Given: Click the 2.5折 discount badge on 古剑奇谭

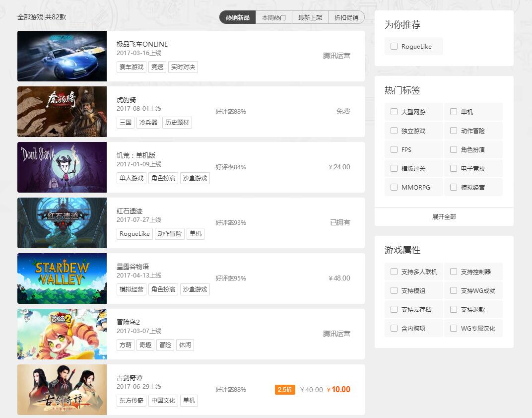Looking at the screenshot, I should (284, 390).
